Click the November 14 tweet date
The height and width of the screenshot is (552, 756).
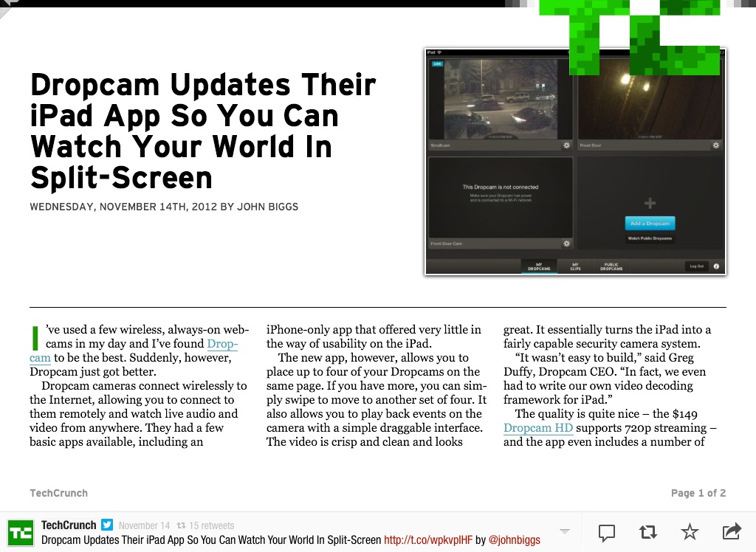(144, 525)
